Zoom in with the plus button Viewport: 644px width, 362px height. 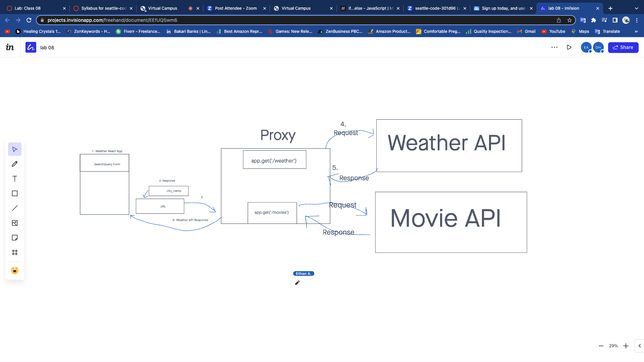tap(626, 346)
